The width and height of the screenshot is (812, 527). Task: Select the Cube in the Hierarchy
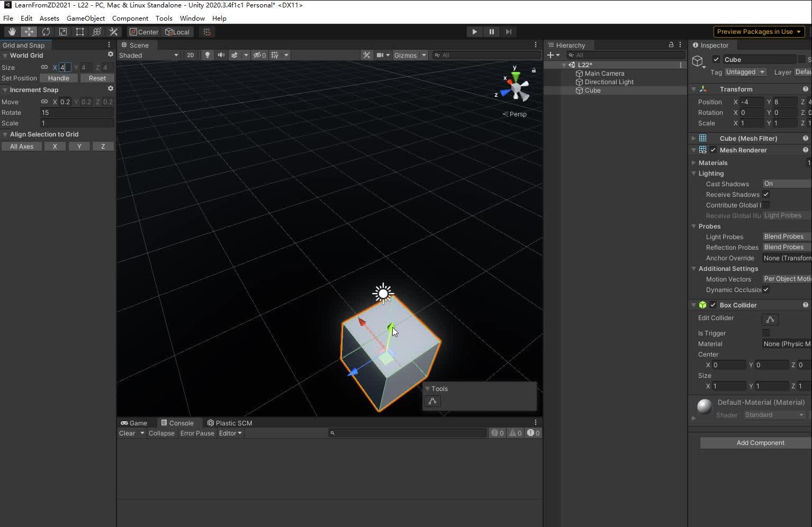point(592,90)
